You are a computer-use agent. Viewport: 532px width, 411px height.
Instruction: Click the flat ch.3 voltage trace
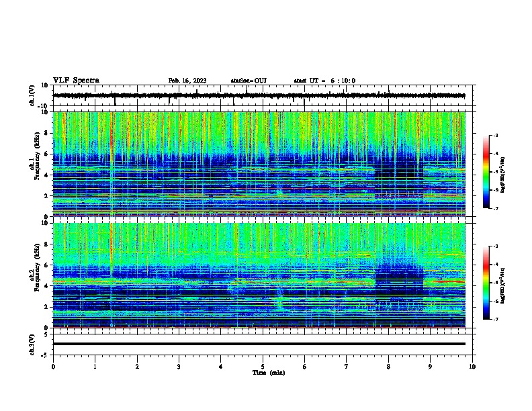pos(259,344)
